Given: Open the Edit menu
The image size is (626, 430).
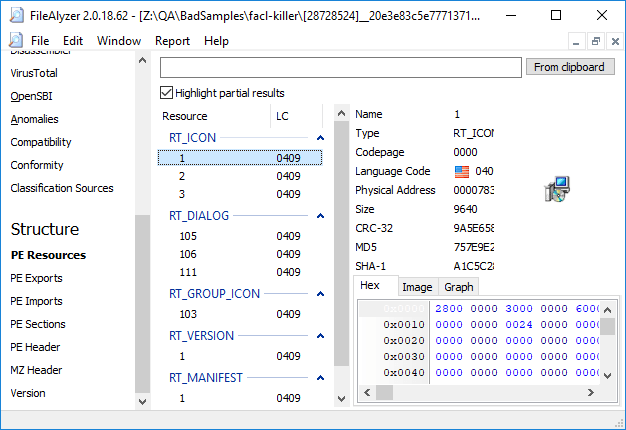Looking at the screenshot, I should click(x=73, y=41).
